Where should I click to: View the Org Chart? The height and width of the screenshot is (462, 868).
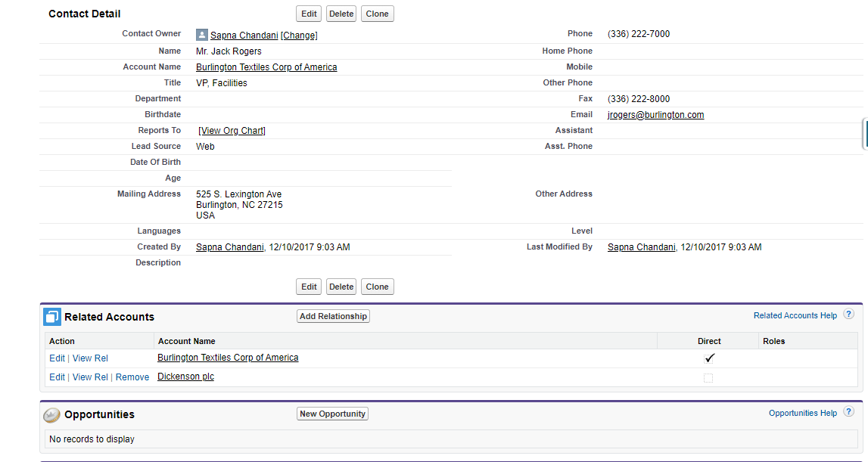tap(232, 130)
